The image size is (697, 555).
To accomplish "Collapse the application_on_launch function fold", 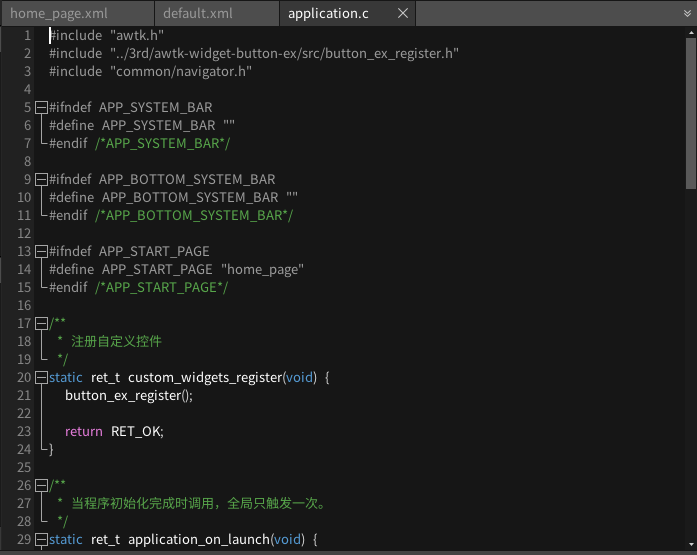I will point(41,539).
